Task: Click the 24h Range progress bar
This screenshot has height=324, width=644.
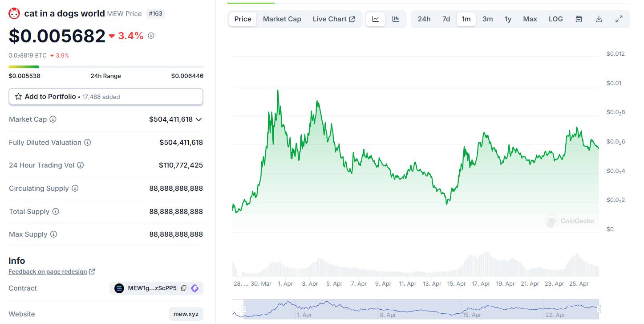Action: click(106, 67)
